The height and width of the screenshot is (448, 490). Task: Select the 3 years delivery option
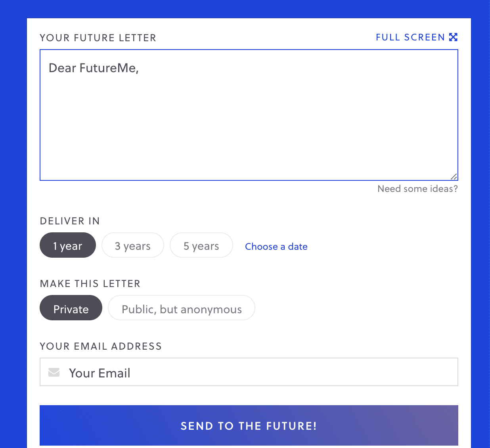[133, 245]
